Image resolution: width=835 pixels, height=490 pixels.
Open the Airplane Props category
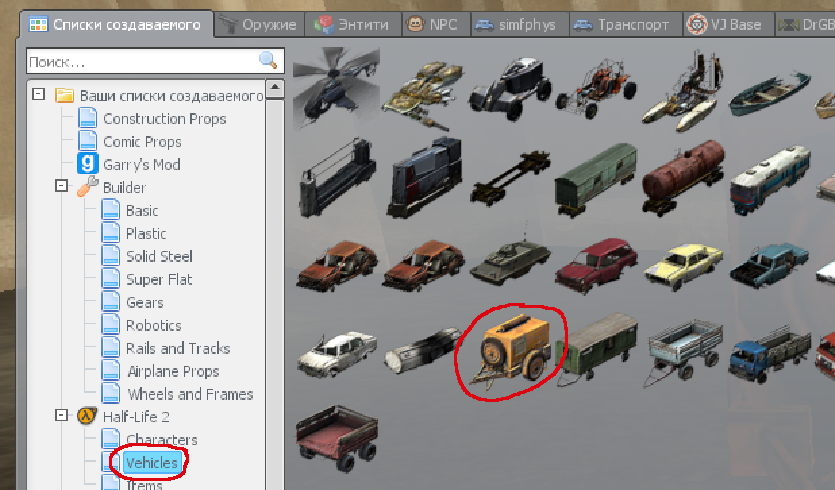[173, 371]
